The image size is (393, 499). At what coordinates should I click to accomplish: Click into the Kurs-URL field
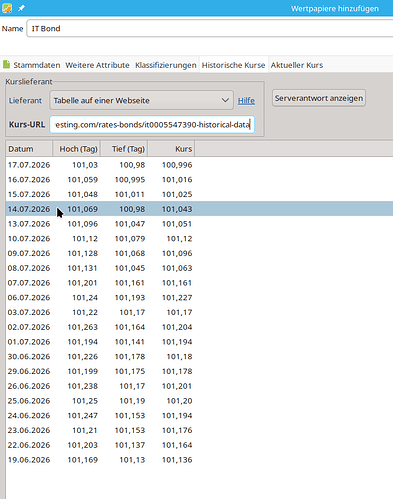pos(152,125)
